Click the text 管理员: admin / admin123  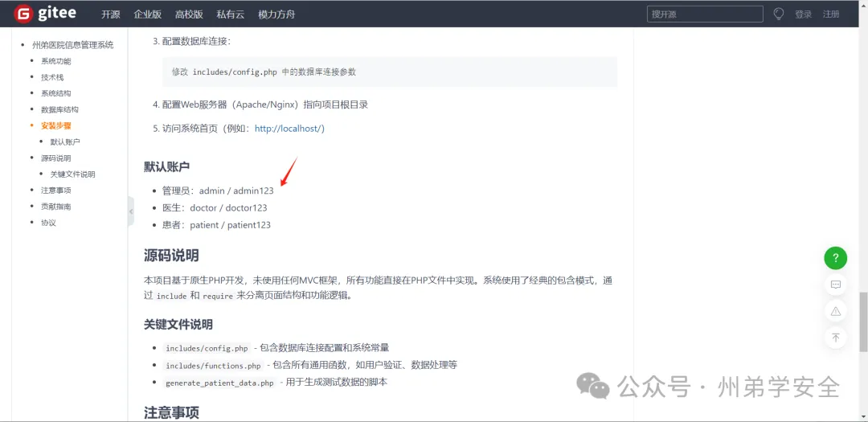[x=218, y=191]
